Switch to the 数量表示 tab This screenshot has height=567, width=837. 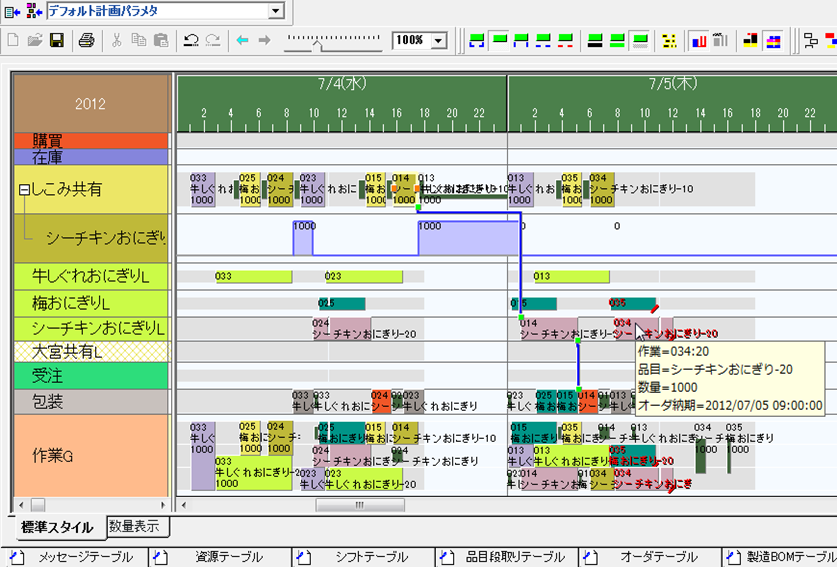pos(135,526)
